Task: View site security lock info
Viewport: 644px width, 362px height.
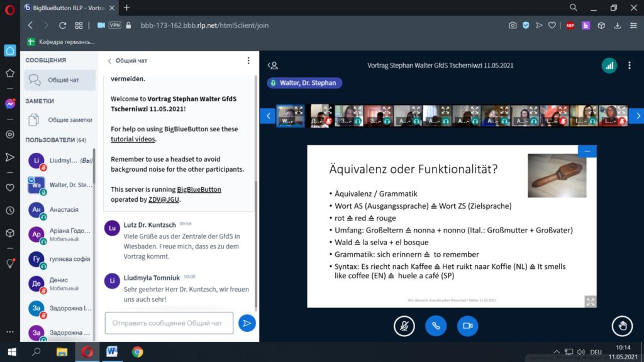Action: coord(128,25)
